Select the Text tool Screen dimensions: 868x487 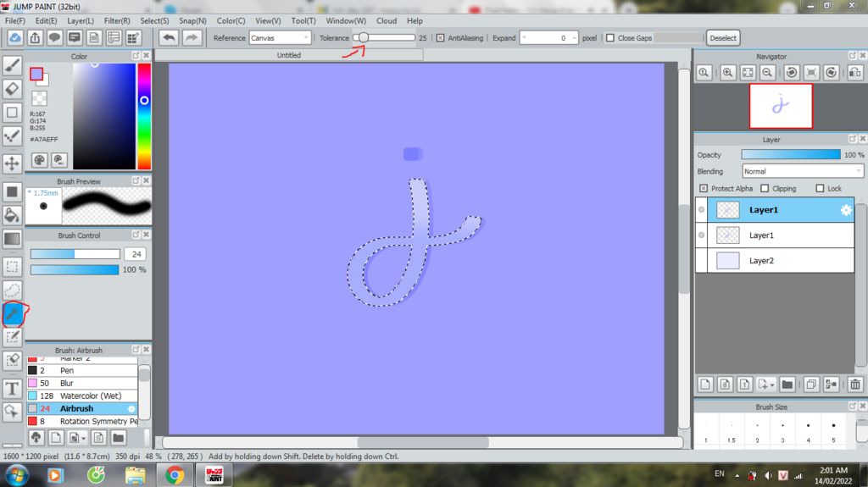pyautogui.click(x=12, y=389)
